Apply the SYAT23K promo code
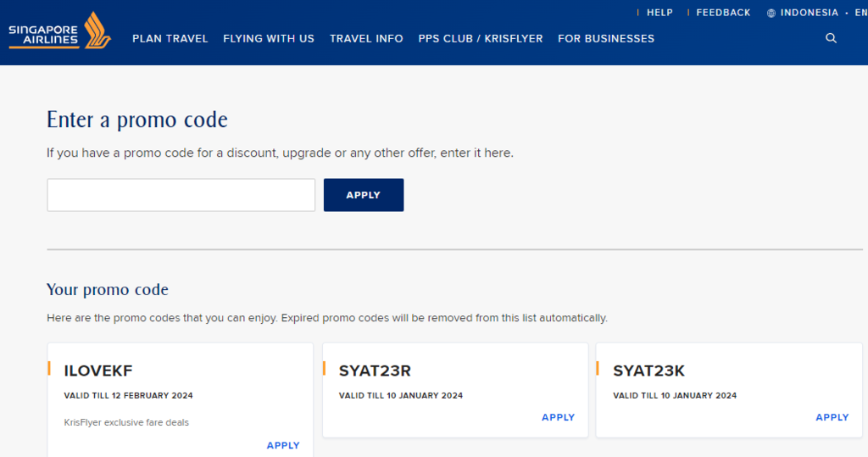The image size is (868, 457). (832, 418)
